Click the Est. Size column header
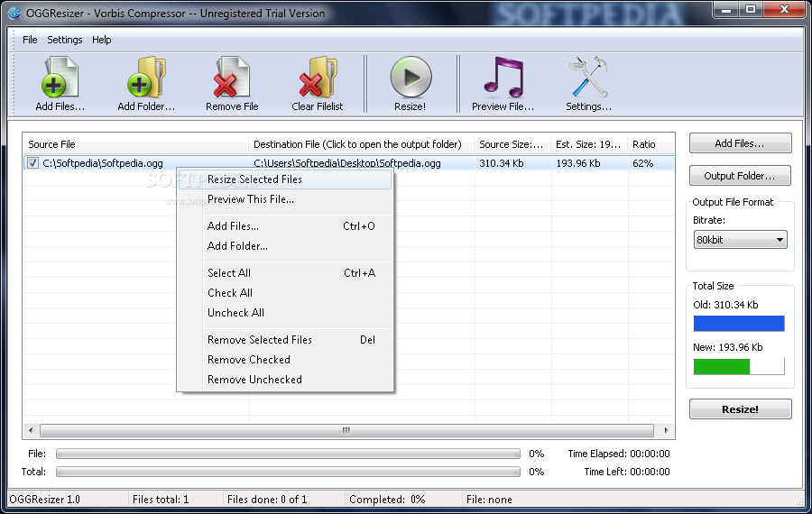The width and height of the screenshot is (812, 514). [589, 144]
